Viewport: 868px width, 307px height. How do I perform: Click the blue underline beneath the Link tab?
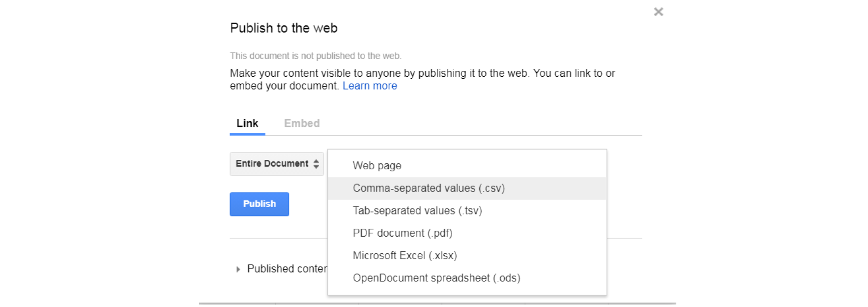coord(247,134)
